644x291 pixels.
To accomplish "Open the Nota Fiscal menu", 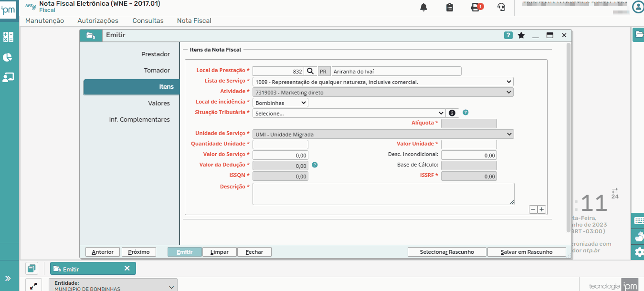I will click(x=194, y=21).
